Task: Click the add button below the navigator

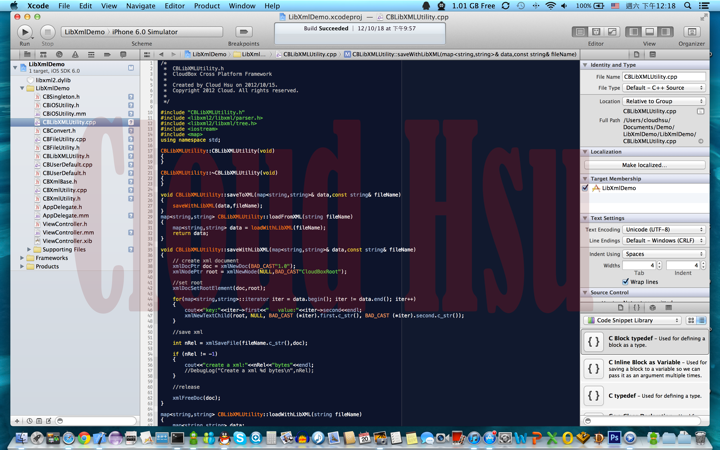Action: point(17,421)
